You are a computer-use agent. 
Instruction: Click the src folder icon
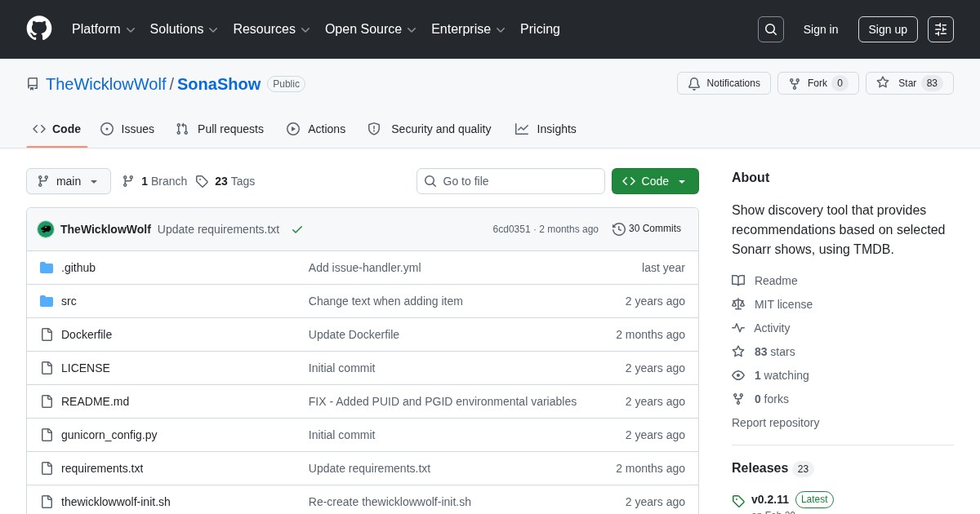47,301
